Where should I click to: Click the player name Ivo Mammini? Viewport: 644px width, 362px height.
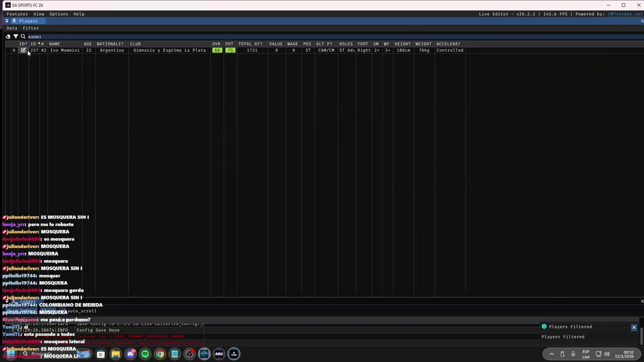click(x=65, y=50)
